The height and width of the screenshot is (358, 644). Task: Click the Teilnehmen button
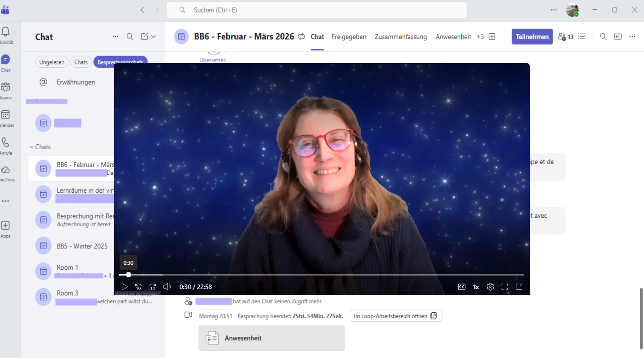pyautogui.click(x=532, y=37)
